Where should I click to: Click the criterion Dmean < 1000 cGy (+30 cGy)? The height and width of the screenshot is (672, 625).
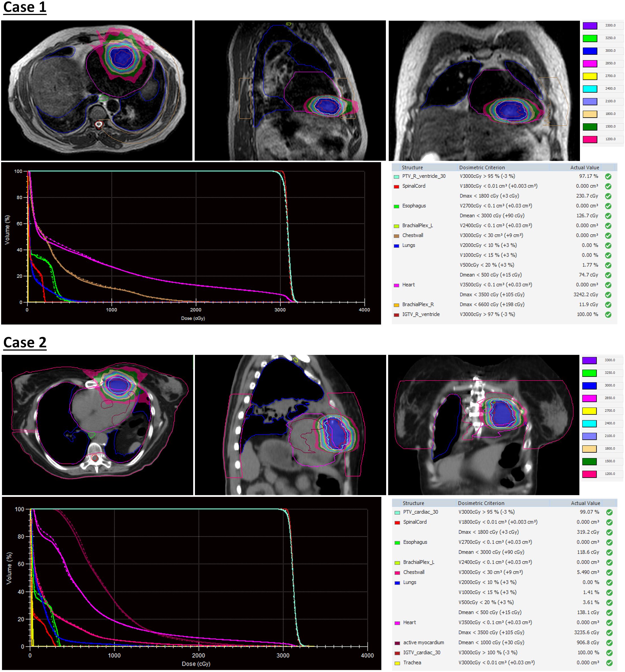(491, 643)
